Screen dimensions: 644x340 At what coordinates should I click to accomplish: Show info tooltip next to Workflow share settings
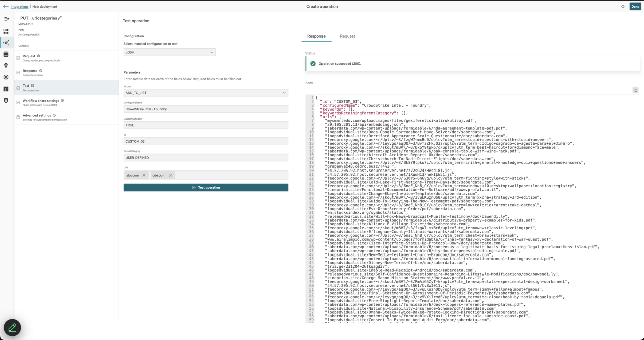63,100
